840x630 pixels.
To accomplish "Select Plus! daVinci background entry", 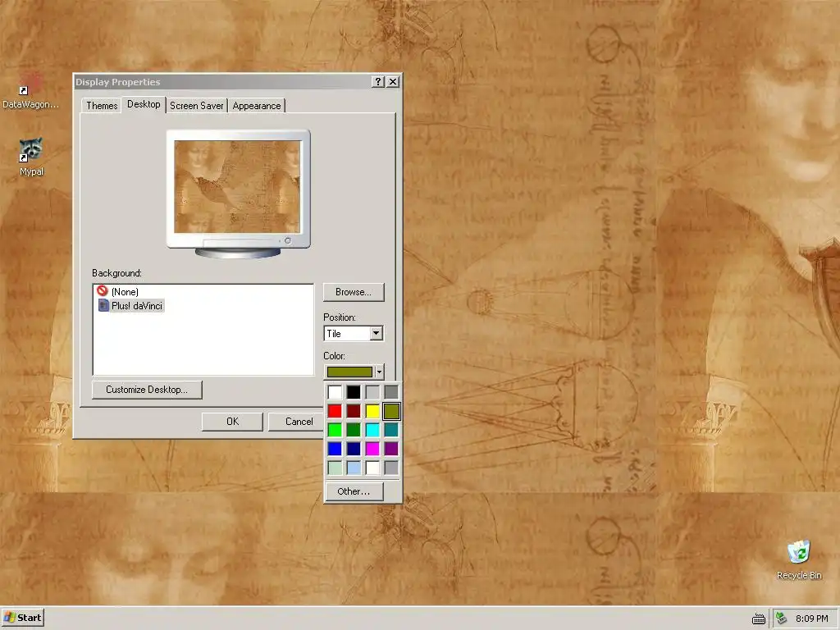I will coord(137,306).
